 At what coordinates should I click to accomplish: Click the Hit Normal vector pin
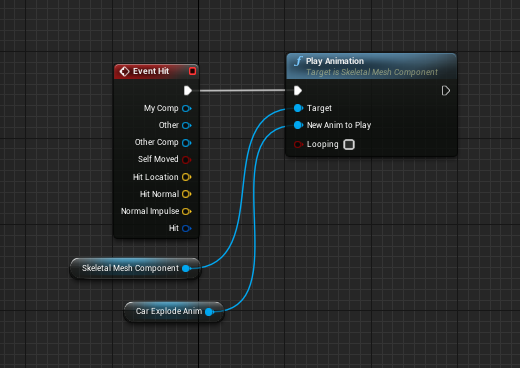pyautogui.click(x=187, y=194)
